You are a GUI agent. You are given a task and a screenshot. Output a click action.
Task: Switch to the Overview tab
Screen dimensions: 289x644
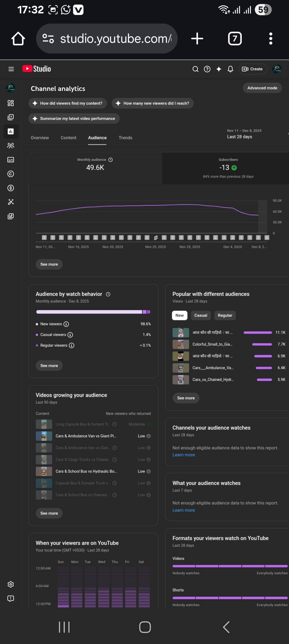click(40, 138)
